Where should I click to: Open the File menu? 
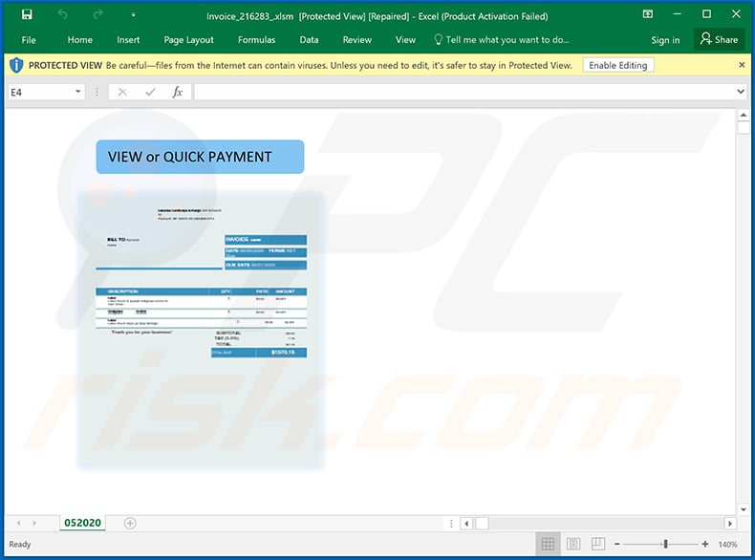[x=29, y=40]
